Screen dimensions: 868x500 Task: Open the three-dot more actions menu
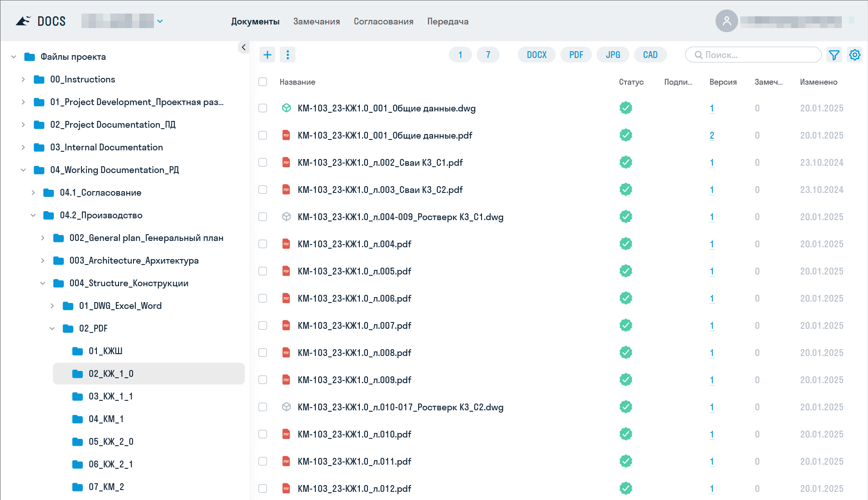coord(288,55)
